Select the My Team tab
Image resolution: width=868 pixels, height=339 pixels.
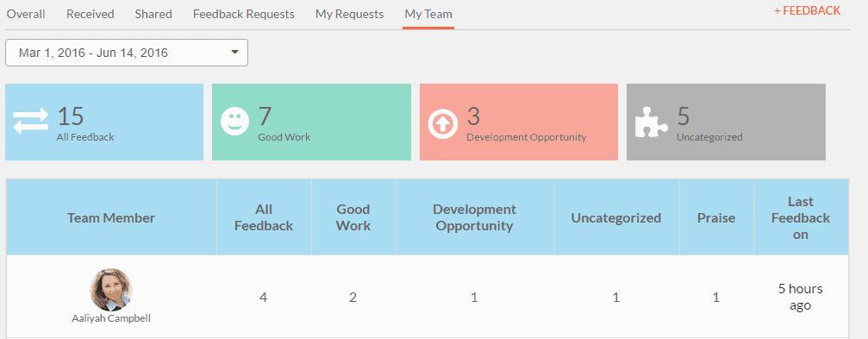(x=428, y=14)
